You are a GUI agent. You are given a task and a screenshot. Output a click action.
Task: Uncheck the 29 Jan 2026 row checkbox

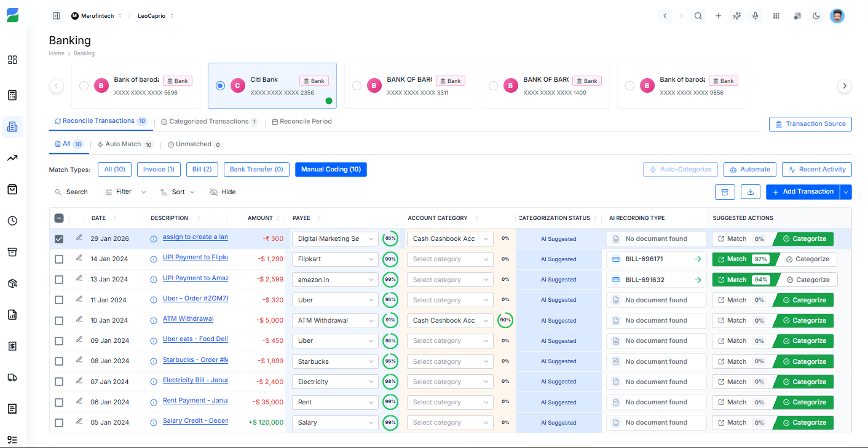[x=59, y=238]
